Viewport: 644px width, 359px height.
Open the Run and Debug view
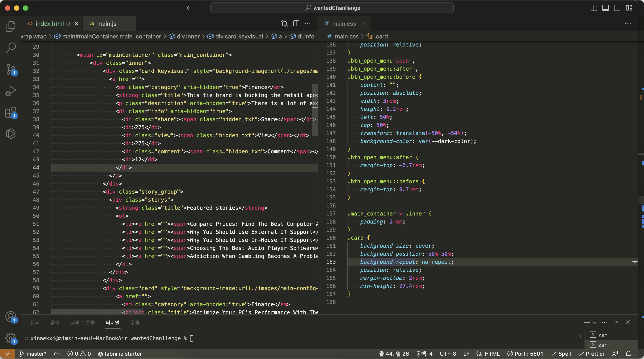click(11, 91)
